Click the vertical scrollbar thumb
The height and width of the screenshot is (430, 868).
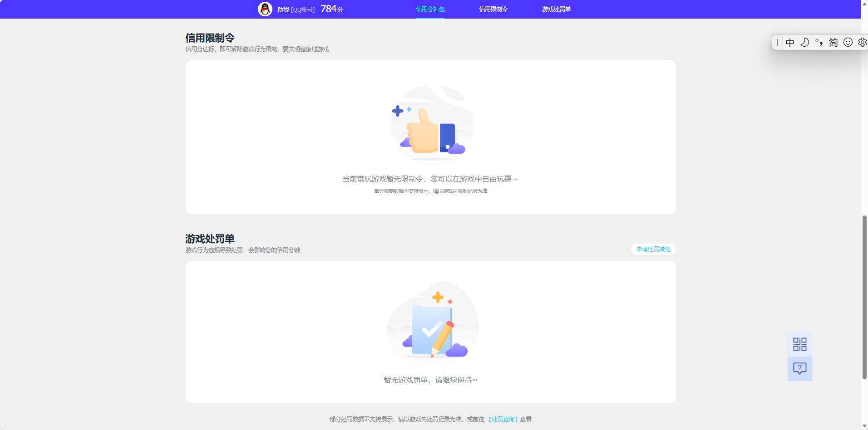pyautogui.click(x=864, y=297)
